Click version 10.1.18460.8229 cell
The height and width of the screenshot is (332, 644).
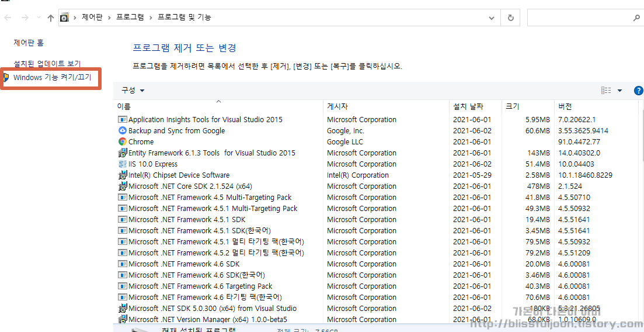585,175
